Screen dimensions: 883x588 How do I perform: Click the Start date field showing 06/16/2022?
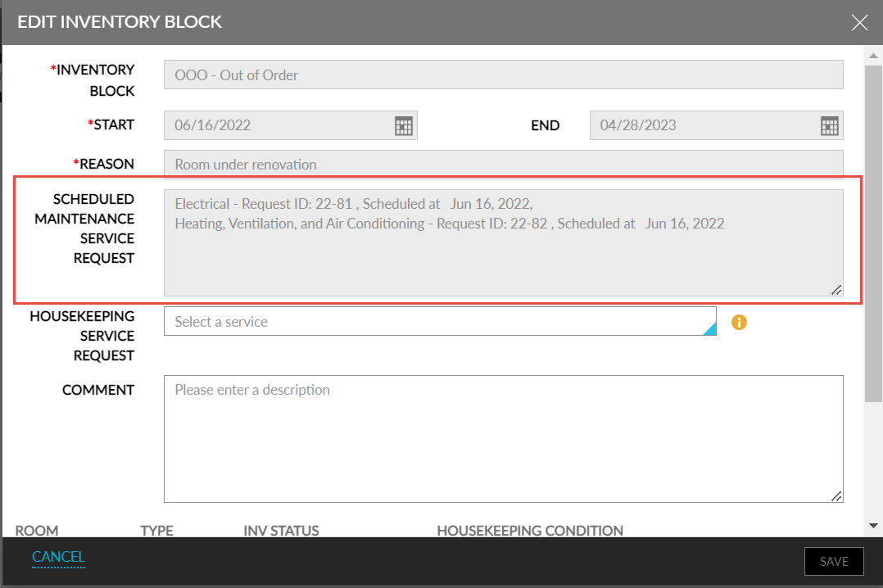click(270, 125)
